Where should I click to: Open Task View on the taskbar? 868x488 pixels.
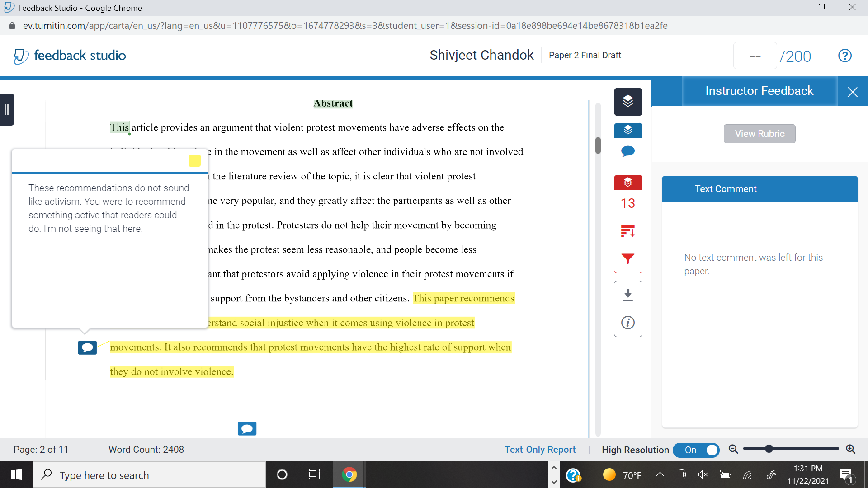point(315,474)
